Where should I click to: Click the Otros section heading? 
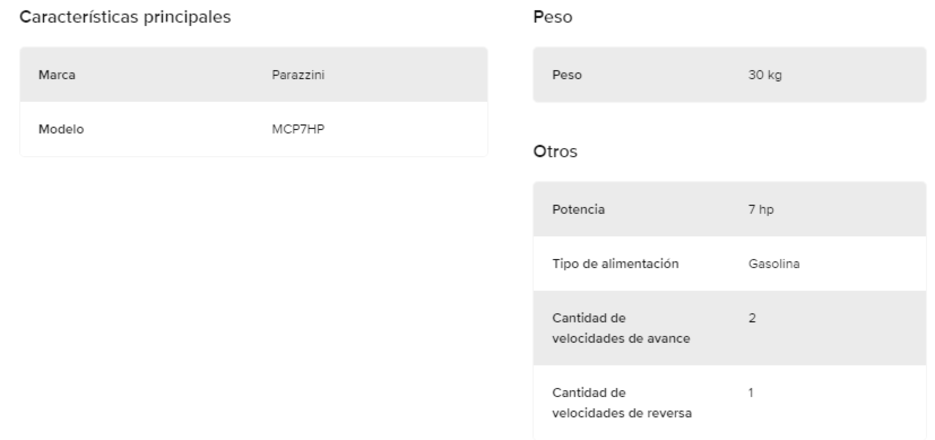pyautogui.click(x=556, y=152)
